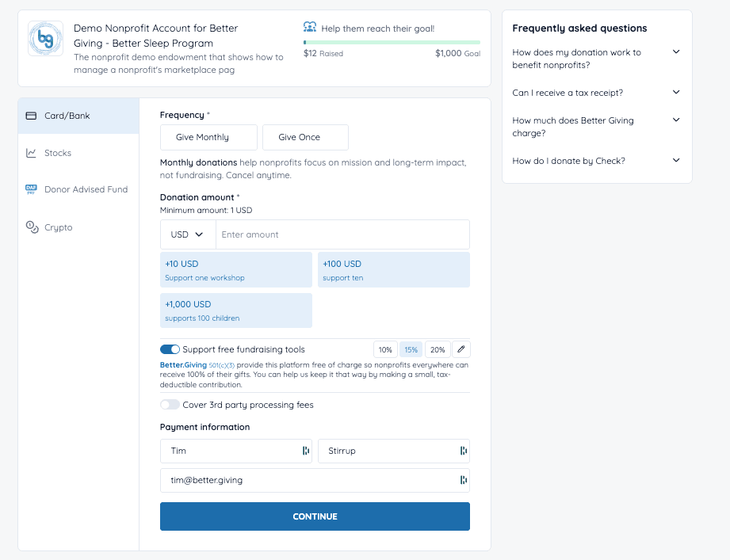
Task: Disable Support free fundraising tools toggle
Action: pyautogui.click(x=170, y=349)
